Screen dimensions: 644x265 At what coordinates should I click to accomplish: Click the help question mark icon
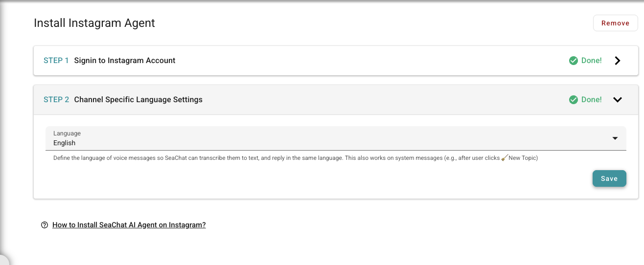[x=45, y=225]
